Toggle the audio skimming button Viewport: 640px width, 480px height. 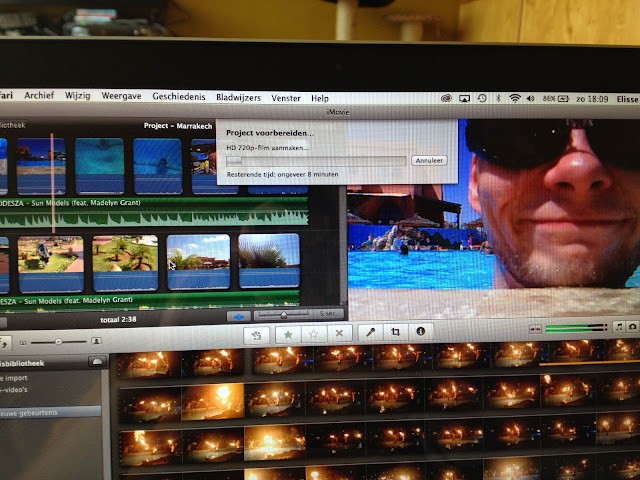tap(535, 329)
